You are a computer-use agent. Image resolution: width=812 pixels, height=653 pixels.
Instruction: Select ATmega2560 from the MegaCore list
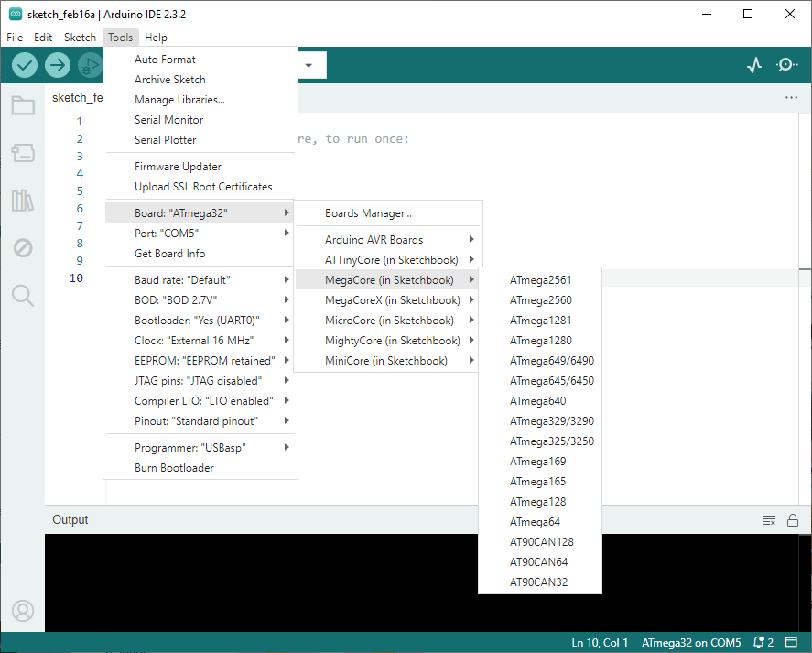tap(540, 300)
